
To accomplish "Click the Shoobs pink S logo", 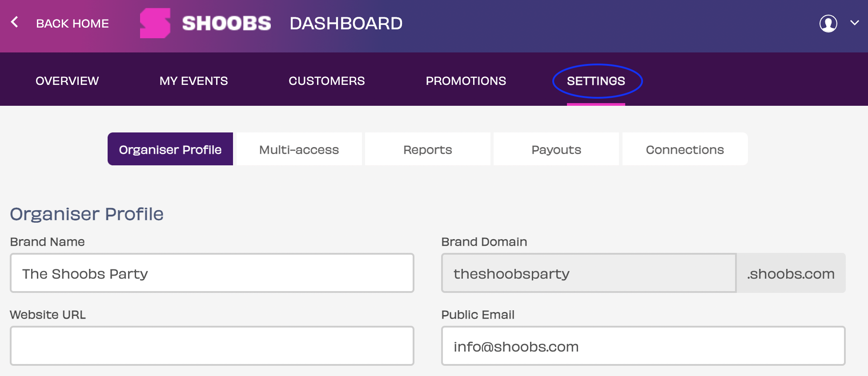I will pyautogui.click(x=155, y=23).
